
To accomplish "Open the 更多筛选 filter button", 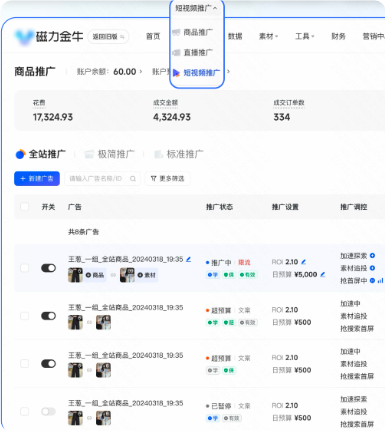I will click(167, 179).
